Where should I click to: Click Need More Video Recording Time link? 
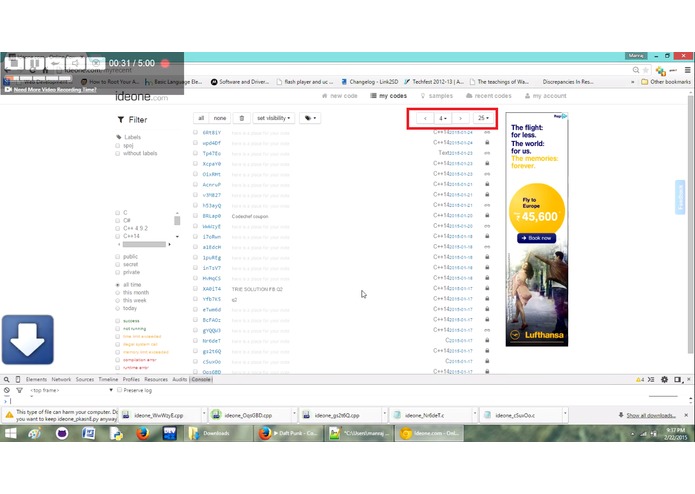[x=55, y=89]
